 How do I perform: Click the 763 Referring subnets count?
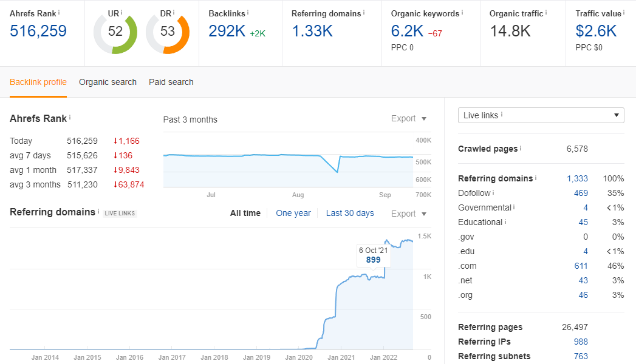pyautogui.click(x=581, y=356)
